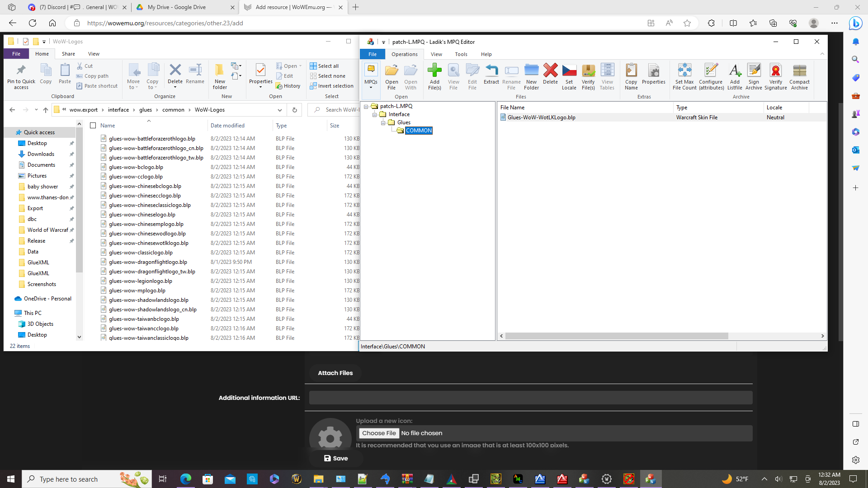Open the Explorer address bar history dropdown
Screen dimensions: 868x488
click(280, 110)
